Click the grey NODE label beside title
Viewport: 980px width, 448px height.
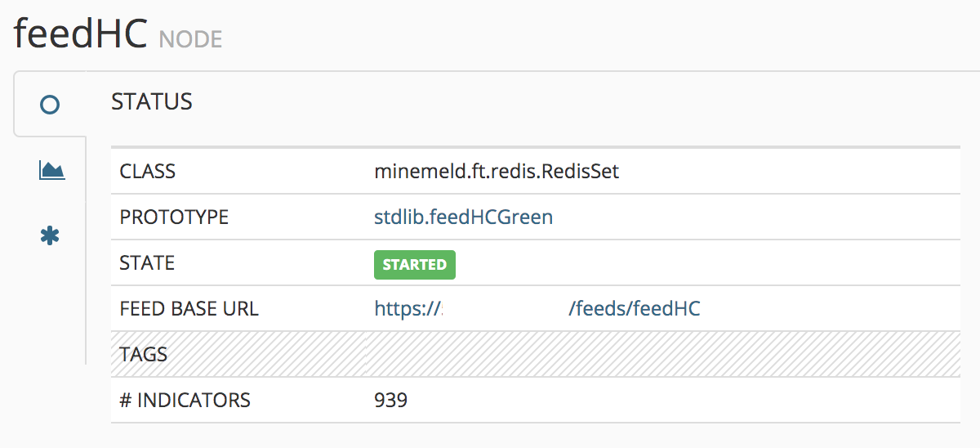pos(190,39)
